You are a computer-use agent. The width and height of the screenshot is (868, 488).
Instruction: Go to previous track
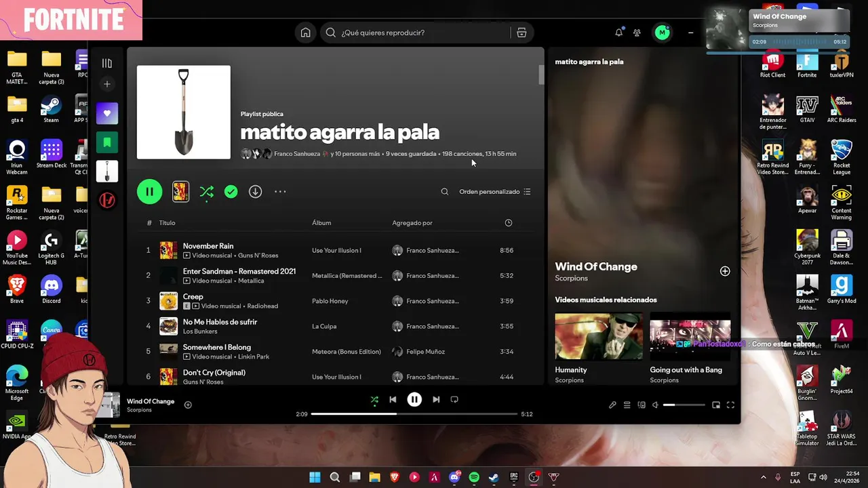click(x=393, y=400)
